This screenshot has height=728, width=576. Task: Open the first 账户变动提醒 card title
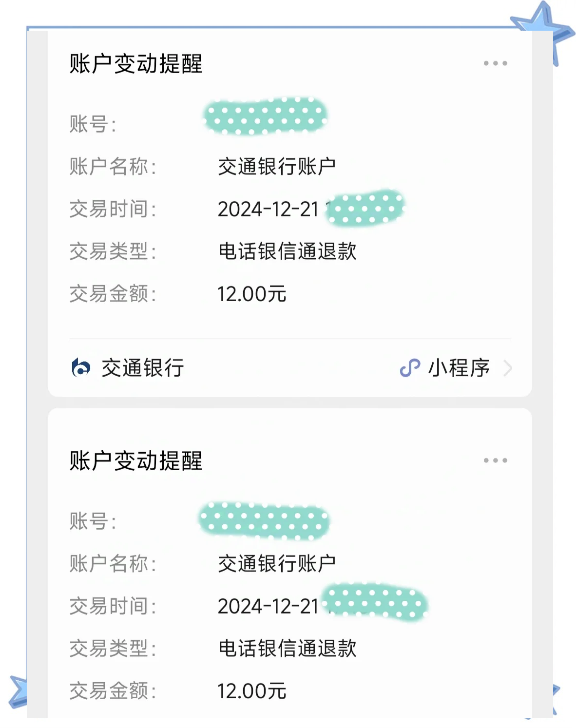pyautogui.click(x=135, y=64)
